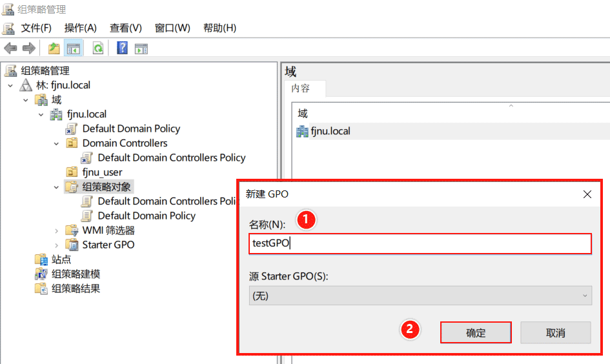
Task: Click the 组策略对象 folder icon
Action: [x=72, y=187]
